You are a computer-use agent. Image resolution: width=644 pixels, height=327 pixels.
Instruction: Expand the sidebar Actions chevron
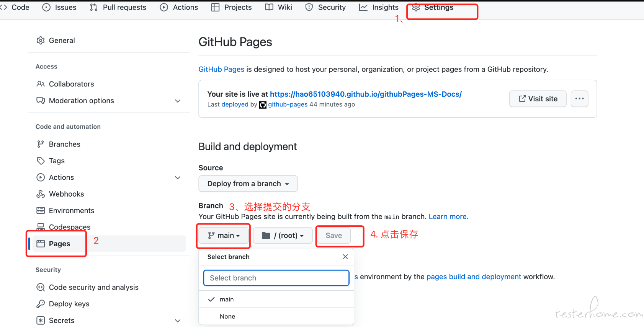178,177
